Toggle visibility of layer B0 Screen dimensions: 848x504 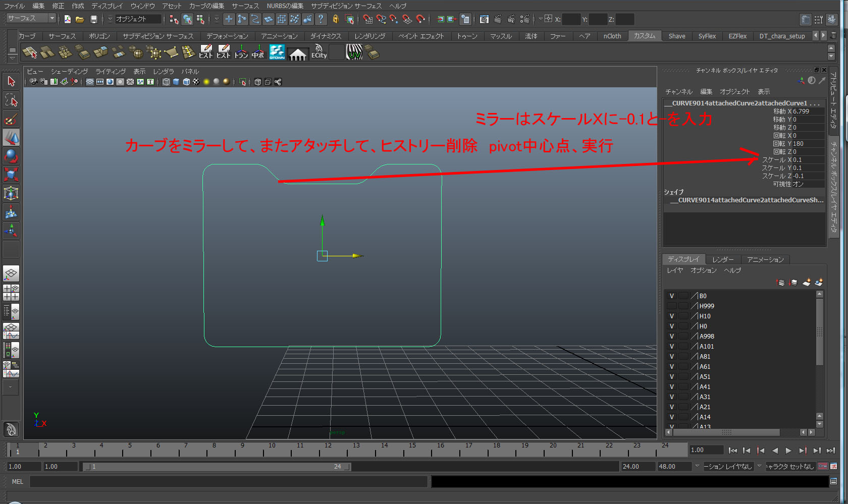pyautogui.click(x=671, y=296)
